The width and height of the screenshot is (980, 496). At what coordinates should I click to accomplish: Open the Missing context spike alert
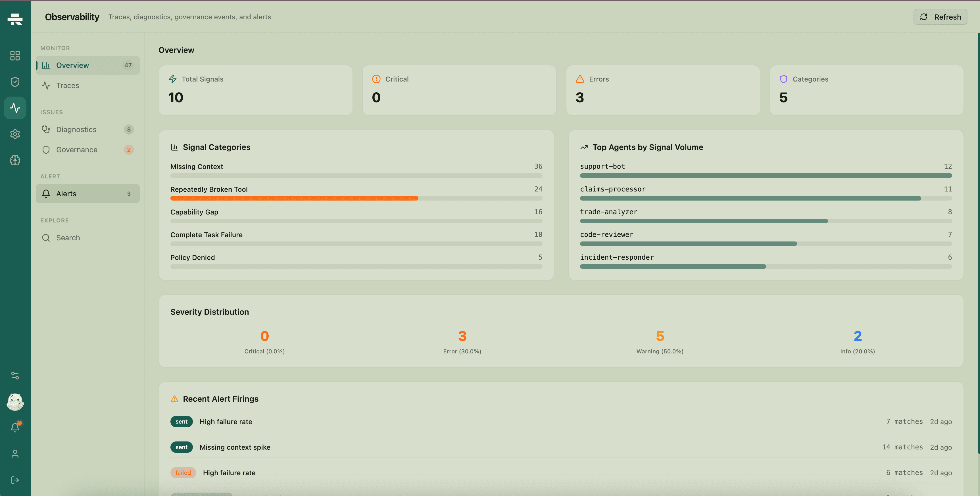coord(561,447)
